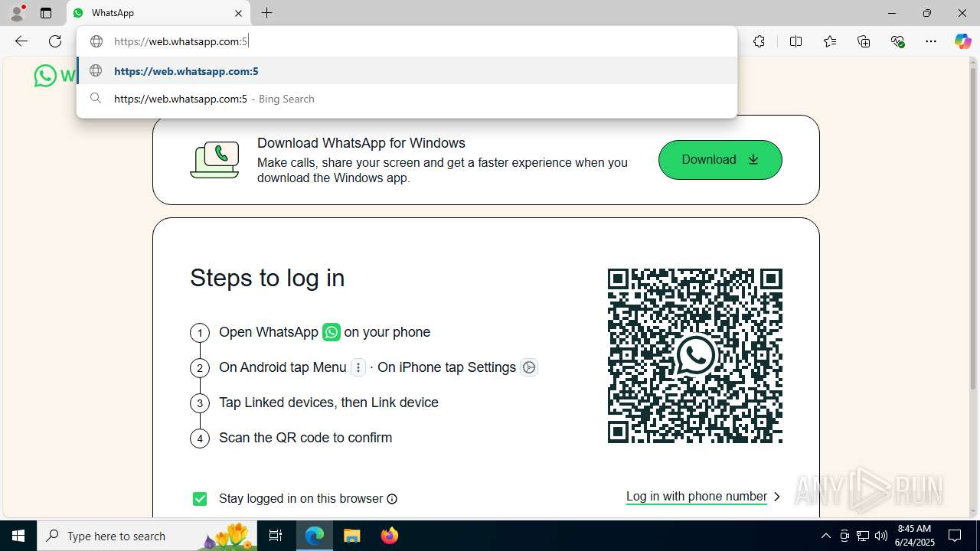
Task: Uncheck Stay logged in on this browser
Action: pos(200,499)
